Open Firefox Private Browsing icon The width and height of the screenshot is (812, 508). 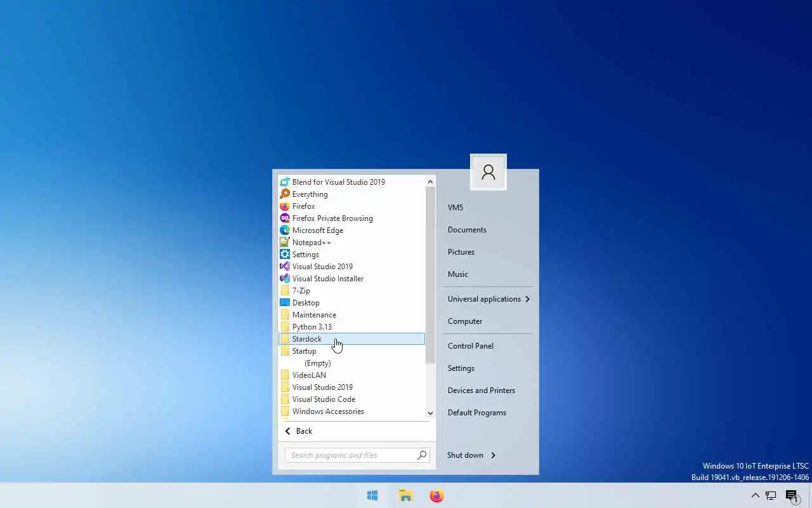click(285, 218)
